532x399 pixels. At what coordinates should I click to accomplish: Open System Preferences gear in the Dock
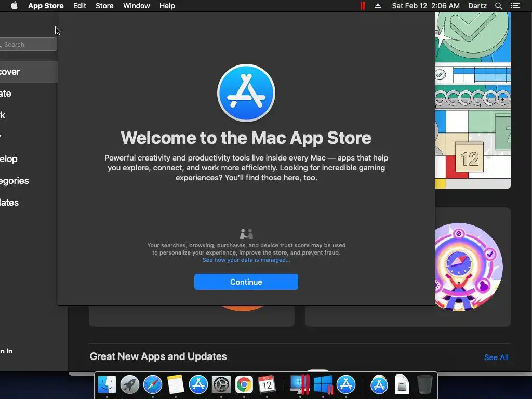[221, 385]
